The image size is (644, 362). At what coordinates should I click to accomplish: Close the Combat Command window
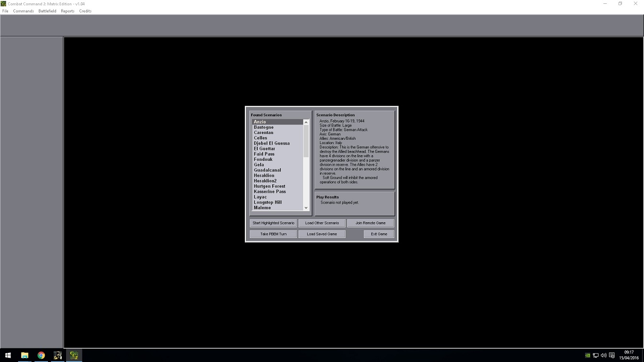635,4
